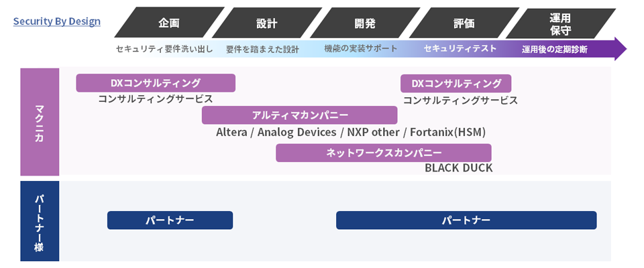Viewport: 644px width, 268px height.
Task: Select the マクニカ purple side label
Action: [40, 122]
